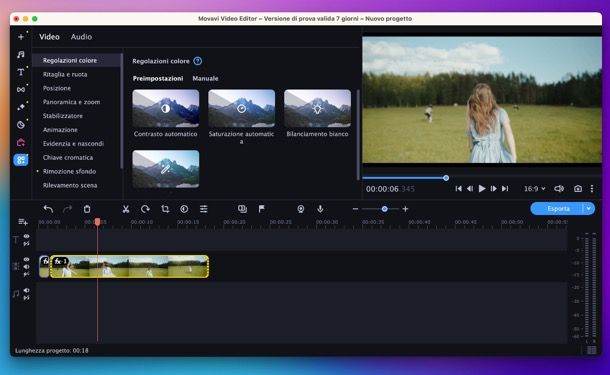Open the Effects sparkle icon
The image size is (610, 375).
click(21, 107)
